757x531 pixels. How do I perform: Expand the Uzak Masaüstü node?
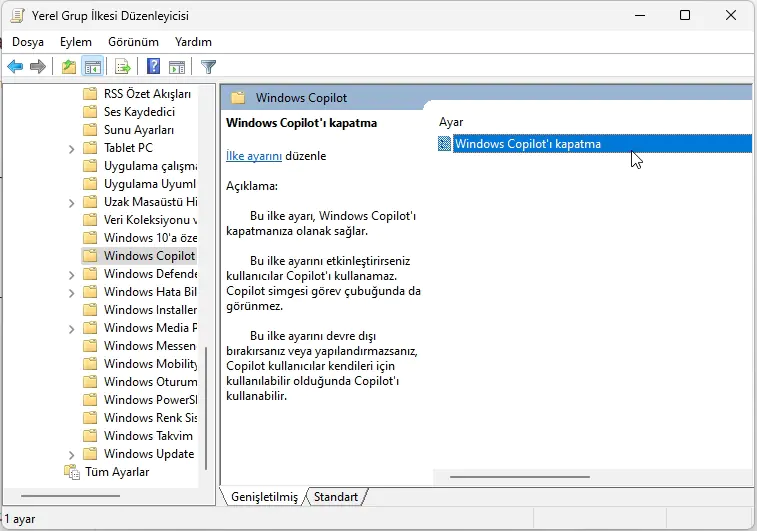click(71, 203)
